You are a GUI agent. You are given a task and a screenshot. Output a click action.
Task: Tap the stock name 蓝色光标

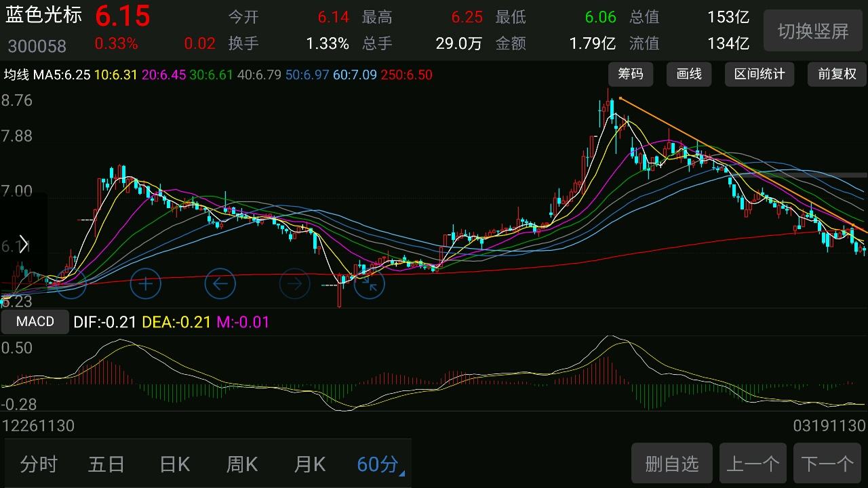[x=44, y=15]
